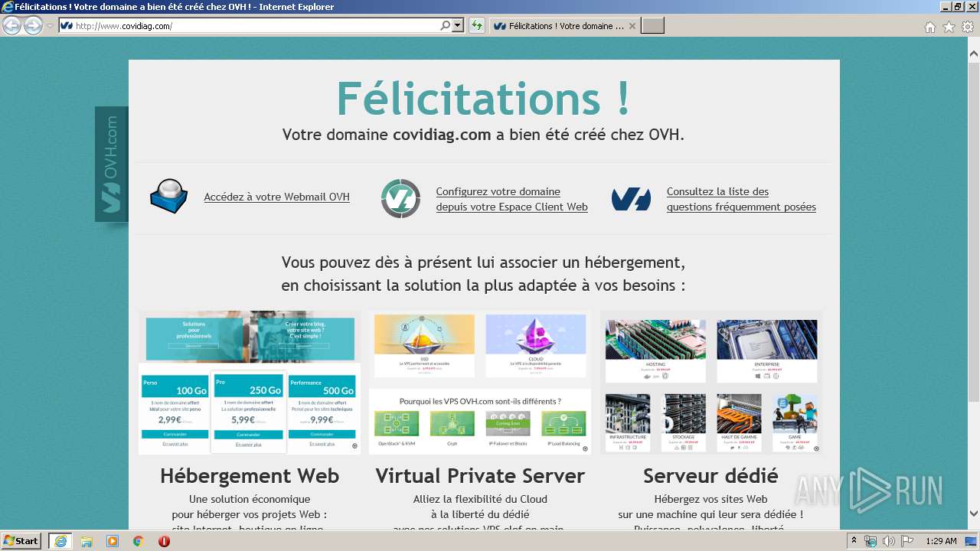Open the Tools gear menu
The height and width of the screenshot is (551, 980).
pos(968,27)
